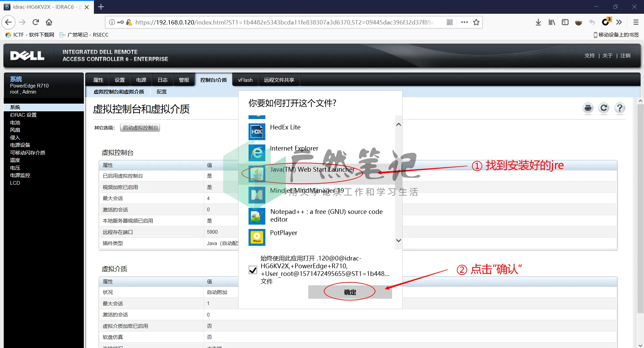Open the 属性 tab
644x348 pixels.
98,80
